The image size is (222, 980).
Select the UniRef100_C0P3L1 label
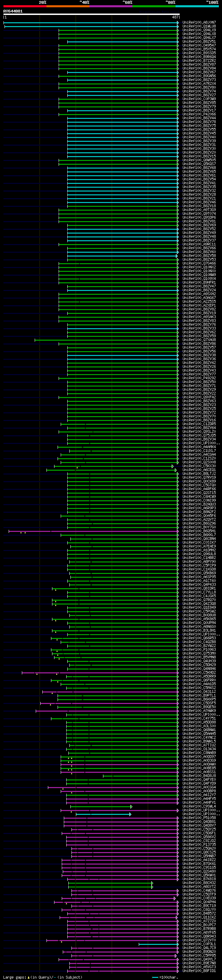(x=199, y=944)
